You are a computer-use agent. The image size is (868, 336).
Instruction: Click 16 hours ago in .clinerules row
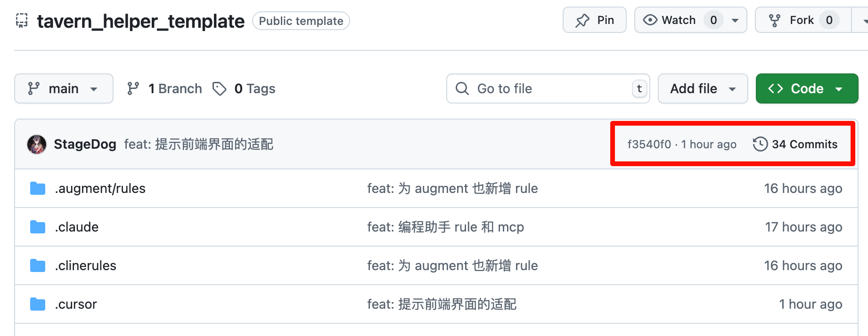click(x=803, y=265)
